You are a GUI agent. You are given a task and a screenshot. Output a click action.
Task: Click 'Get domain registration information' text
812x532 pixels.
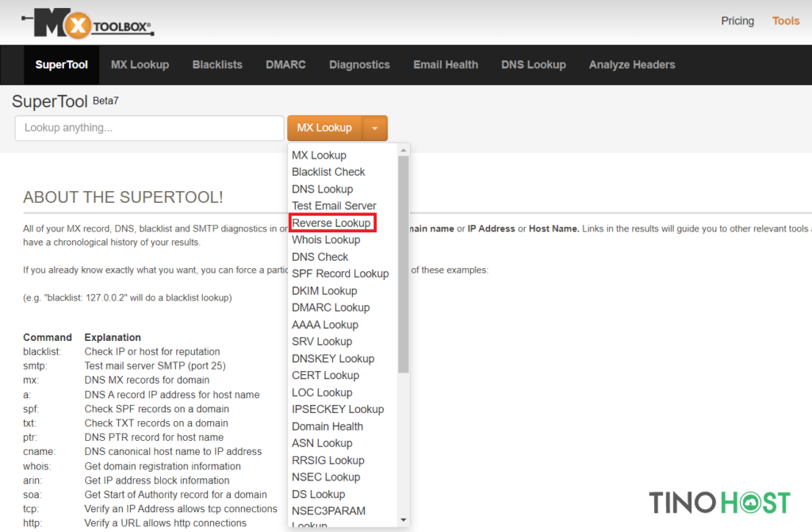[163, 466]
